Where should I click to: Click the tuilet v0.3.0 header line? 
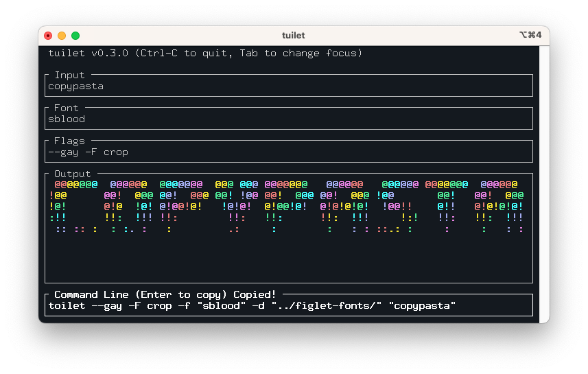pyautogui.click(x=204, y=54)
